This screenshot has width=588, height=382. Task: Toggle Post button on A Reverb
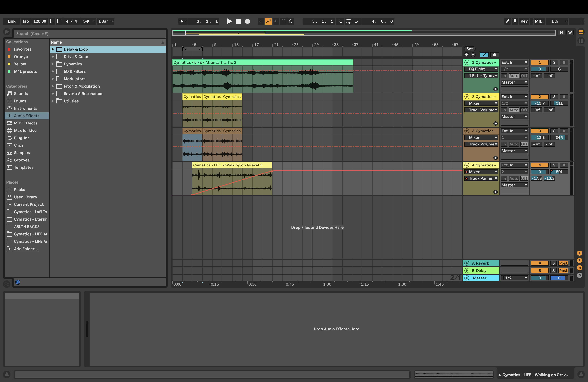pos(563,263)
